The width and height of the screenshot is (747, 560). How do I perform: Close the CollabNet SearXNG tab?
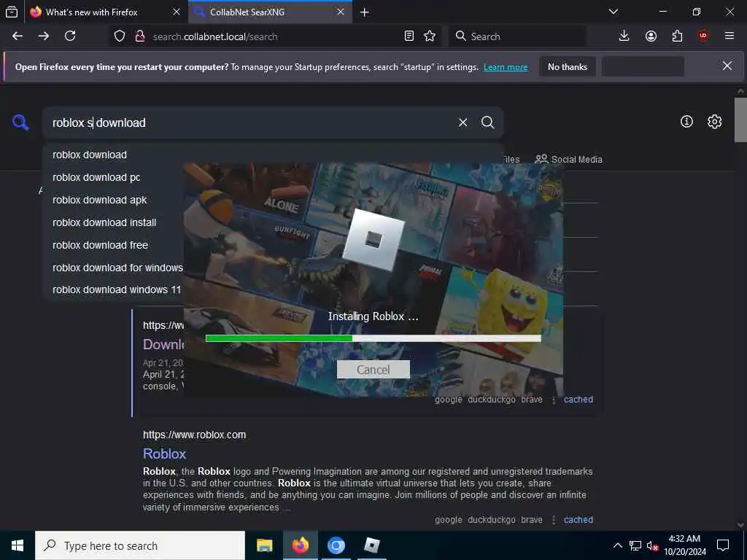coord(341,12)
